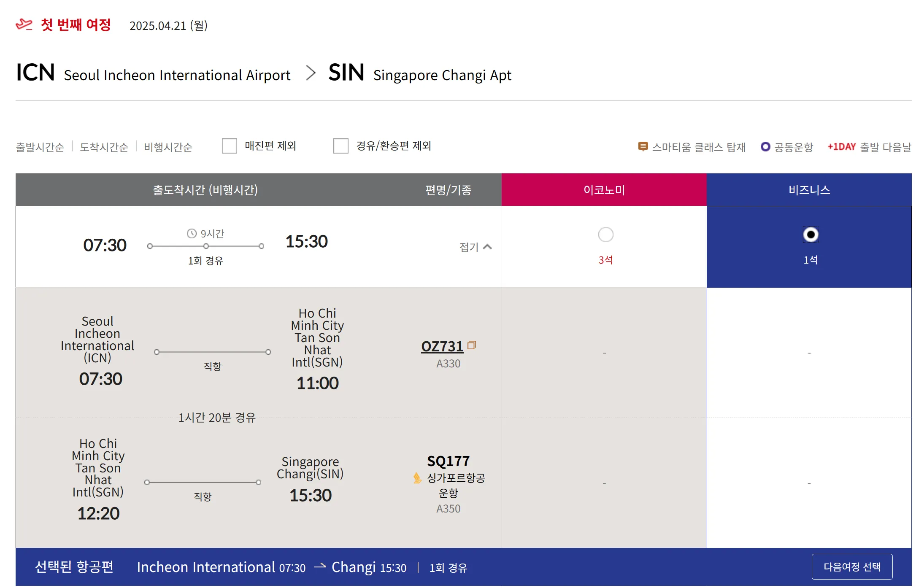Select the Business 1석 radio button

[810, 235]
